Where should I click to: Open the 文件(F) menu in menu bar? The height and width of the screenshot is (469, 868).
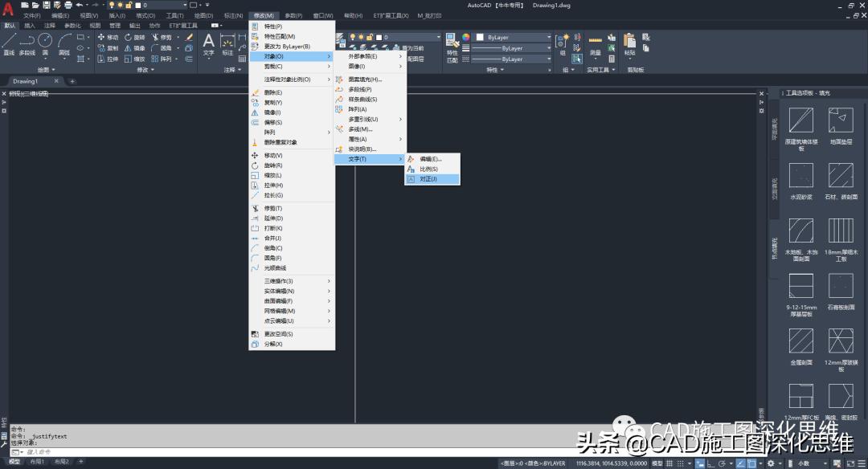point(32,15)
